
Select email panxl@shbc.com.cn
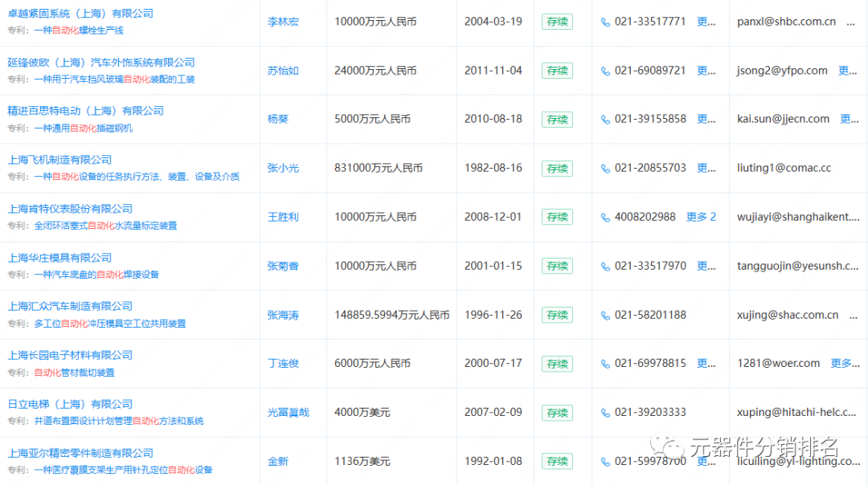coord(786,22)
